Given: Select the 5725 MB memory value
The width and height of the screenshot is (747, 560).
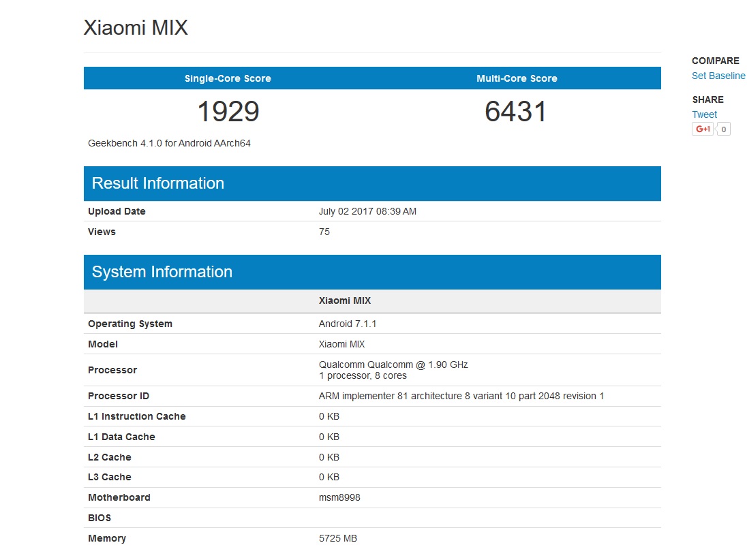Looking at the screenshot, I should coord(338,539).
